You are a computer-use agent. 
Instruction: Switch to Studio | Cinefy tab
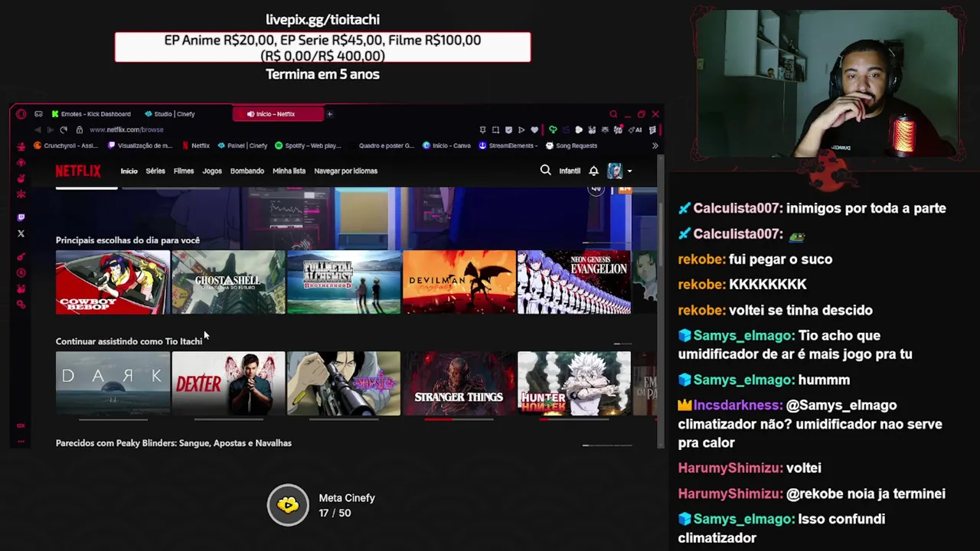coord(169,114)
